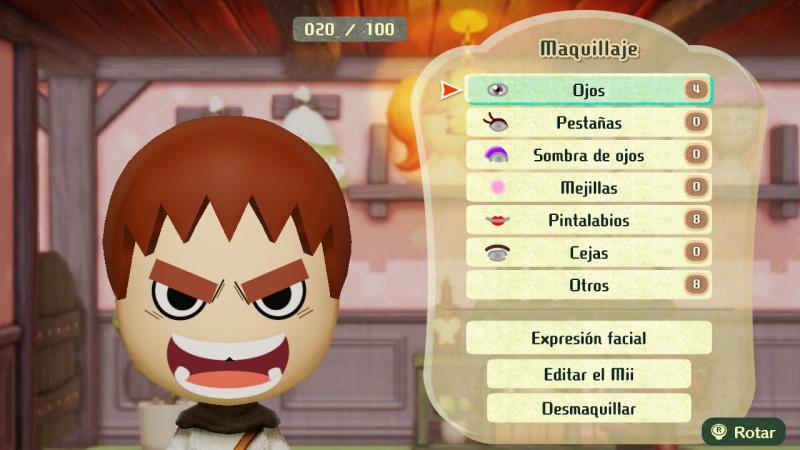Click Editar el Mii button
Screen dimensions: 800x450
click(589, 374)
